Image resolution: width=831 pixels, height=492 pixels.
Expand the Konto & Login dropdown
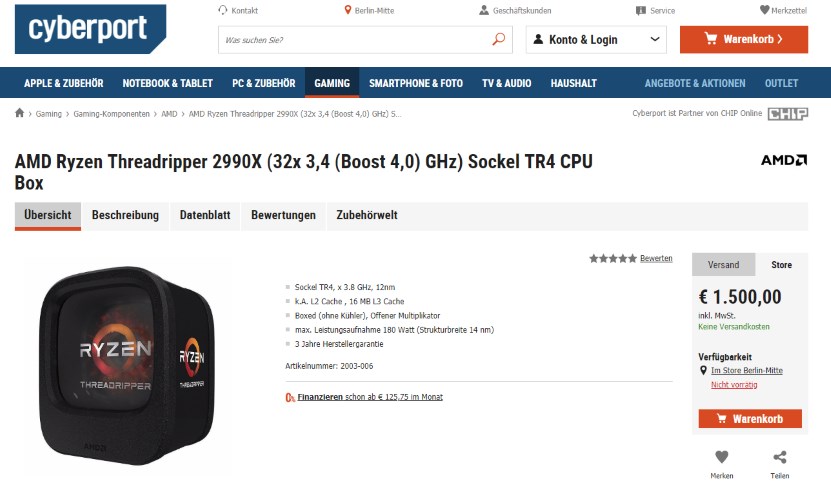tap(596, 40)
